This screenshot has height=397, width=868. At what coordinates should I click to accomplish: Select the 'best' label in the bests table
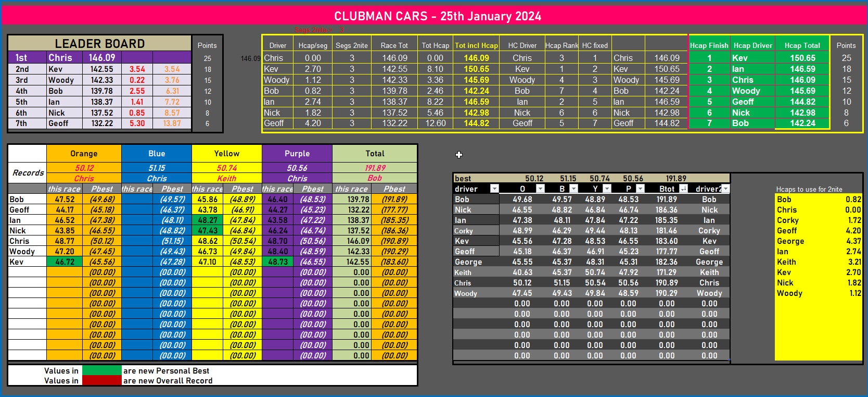click(x=463, y=178)
